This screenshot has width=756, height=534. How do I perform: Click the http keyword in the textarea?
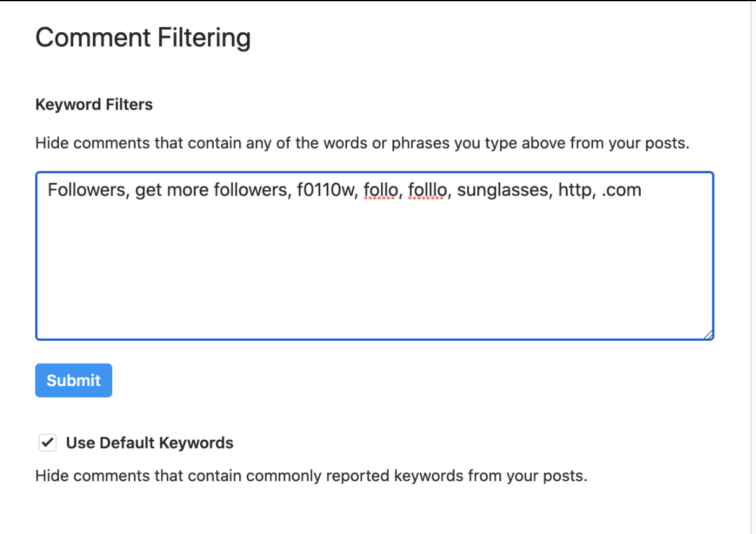click(x=576, y=190)
